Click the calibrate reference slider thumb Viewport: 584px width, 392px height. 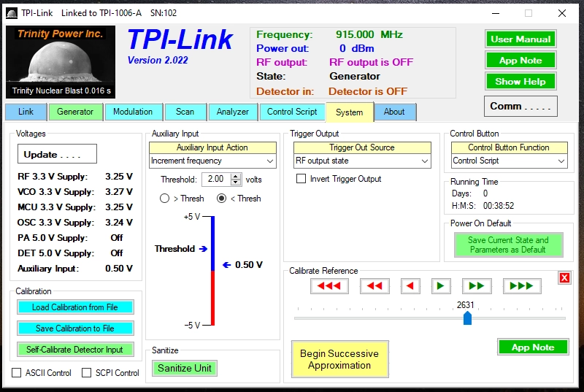tap(467, 318)
